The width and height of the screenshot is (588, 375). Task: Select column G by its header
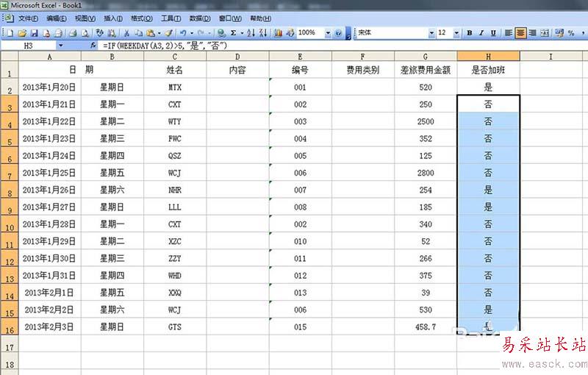tap(426, 56)
